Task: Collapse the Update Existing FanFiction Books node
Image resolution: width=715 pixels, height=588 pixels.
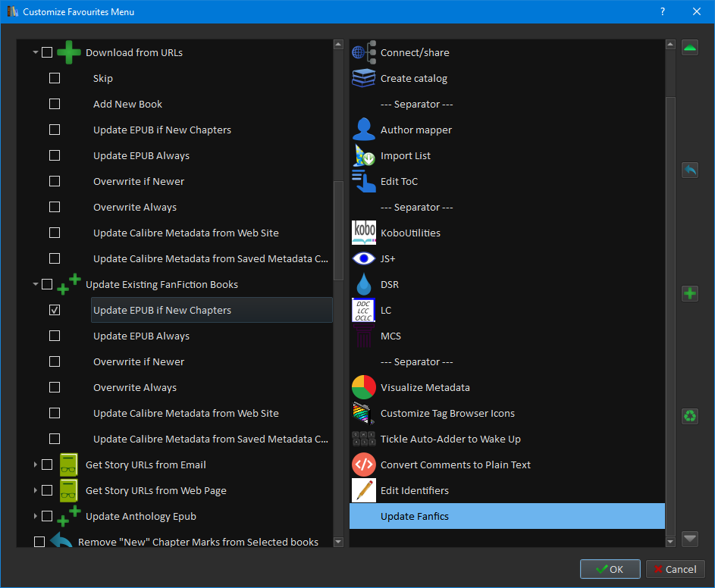Action: coord(35,284)
